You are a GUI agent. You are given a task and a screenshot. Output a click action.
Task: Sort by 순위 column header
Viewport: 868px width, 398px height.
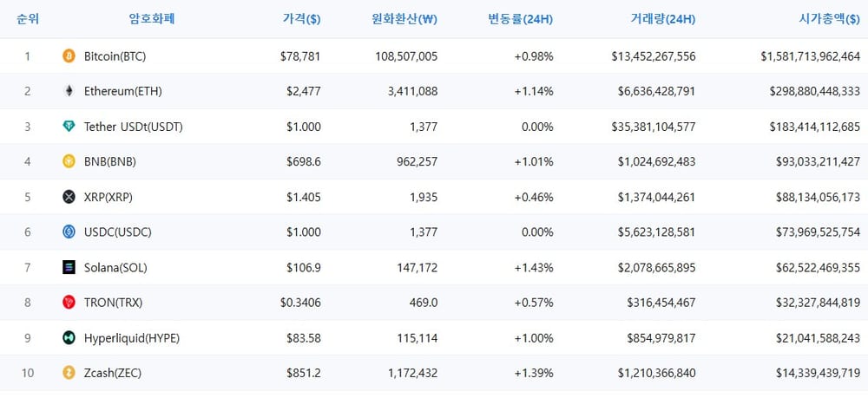(27, 19)
